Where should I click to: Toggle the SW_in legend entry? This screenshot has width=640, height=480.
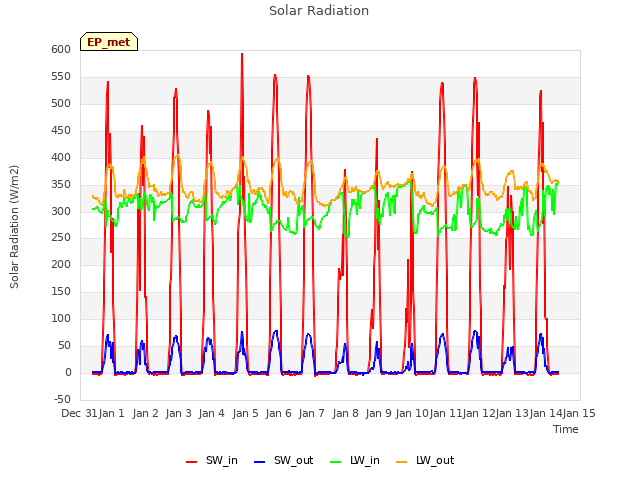click(x=211, y=460)
